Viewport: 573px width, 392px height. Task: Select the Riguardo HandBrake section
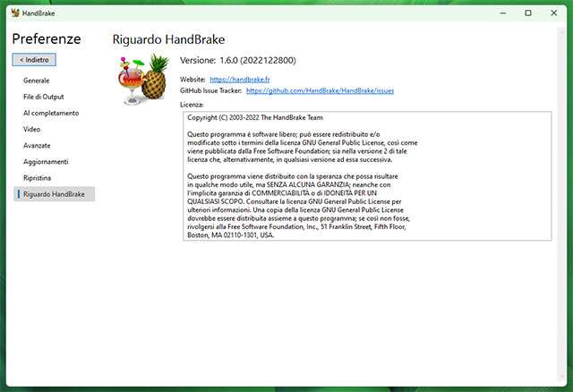[x=54, y=194]
